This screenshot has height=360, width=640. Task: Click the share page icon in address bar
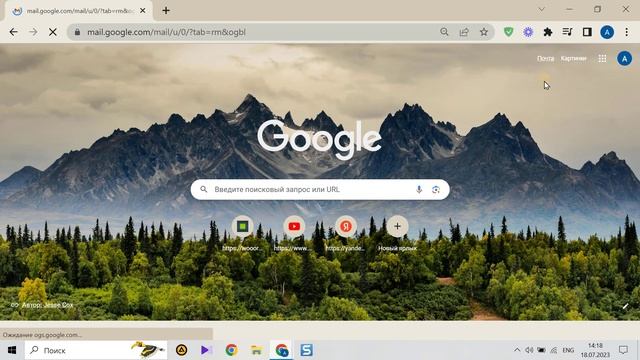tap(464, 32)
